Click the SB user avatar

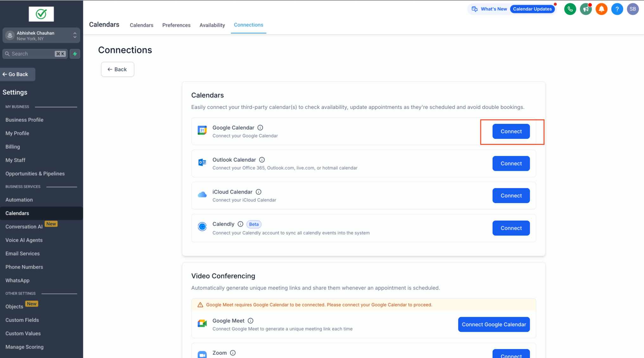[633, 9]
